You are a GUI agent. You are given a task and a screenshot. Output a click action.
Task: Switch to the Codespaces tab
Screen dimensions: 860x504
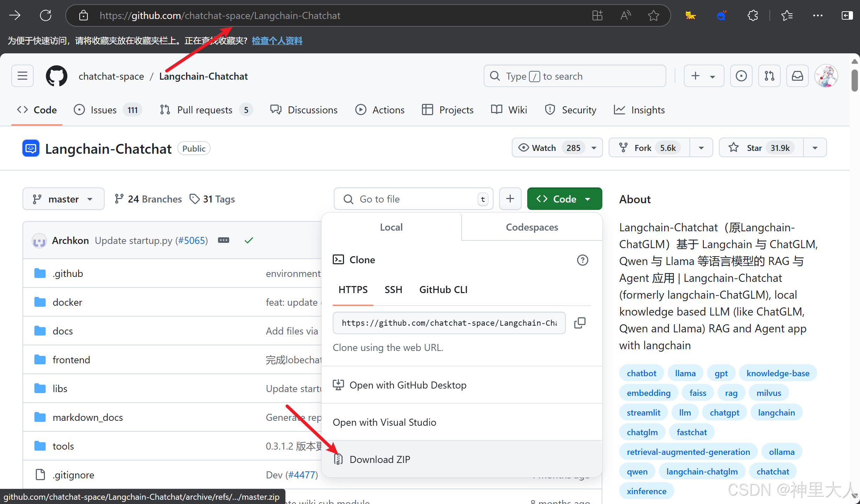[531, 227]
